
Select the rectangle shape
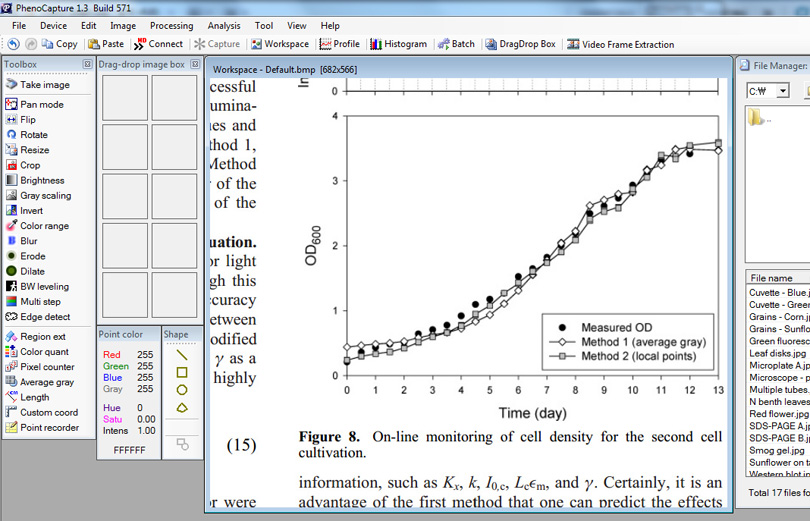coord(182,372)
